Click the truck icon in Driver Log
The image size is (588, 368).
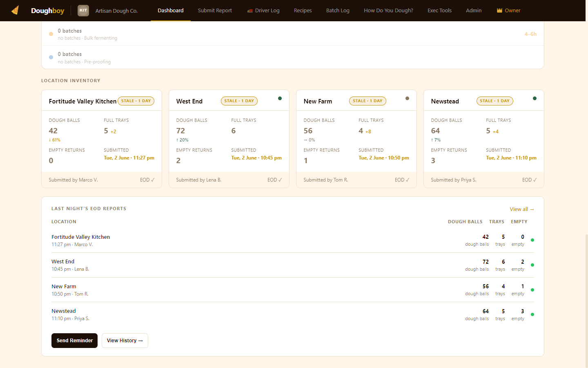(x=250, y=11)
